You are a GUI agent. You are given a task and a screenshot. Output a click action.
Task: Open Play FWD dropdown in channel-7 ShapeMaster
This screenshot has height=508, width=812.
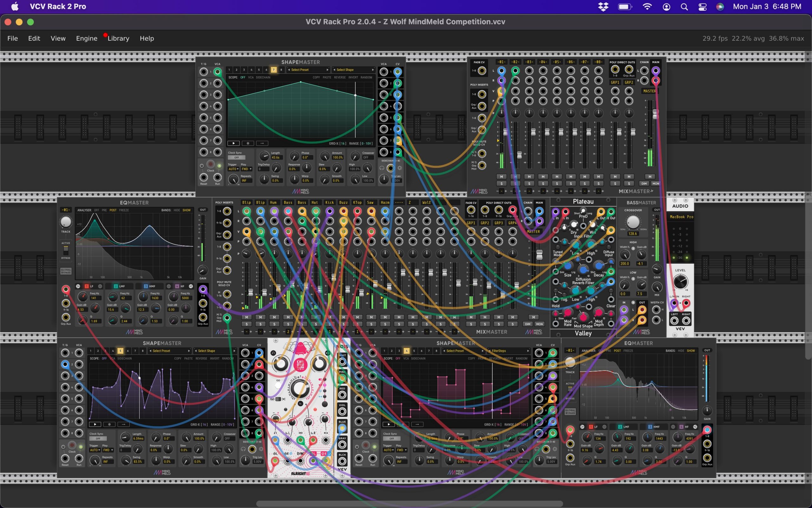click(247, 169)
